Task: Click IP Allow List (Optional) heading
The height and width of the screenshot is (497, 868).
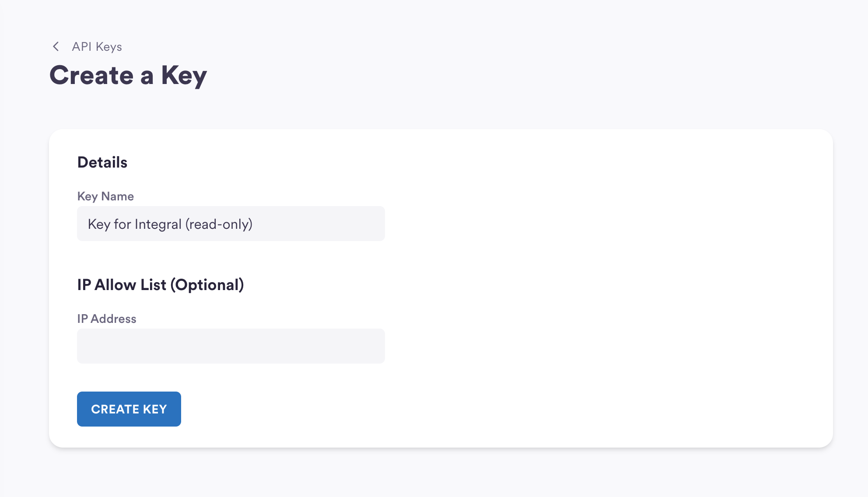Action: coord(160,285)
